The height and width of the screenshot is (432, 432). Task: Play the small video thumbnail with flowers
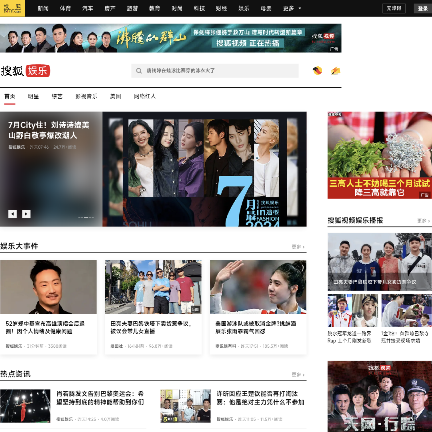coord(407,311)
